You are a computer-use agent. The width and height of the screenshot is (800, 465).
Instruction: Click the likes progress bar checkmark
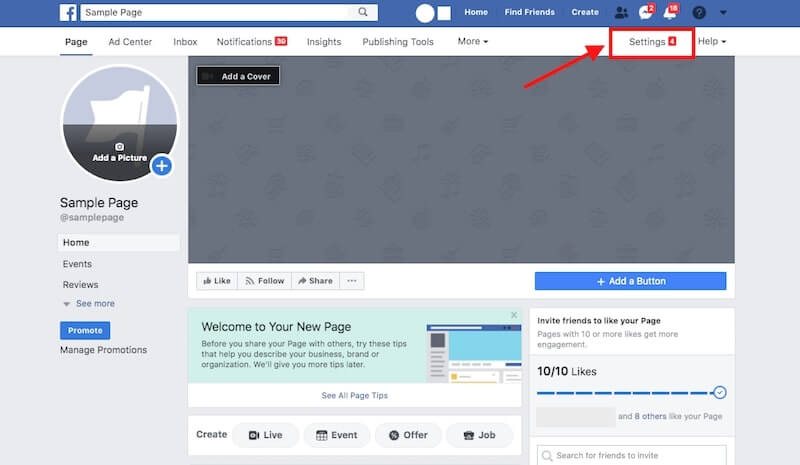tap(719, 393)
